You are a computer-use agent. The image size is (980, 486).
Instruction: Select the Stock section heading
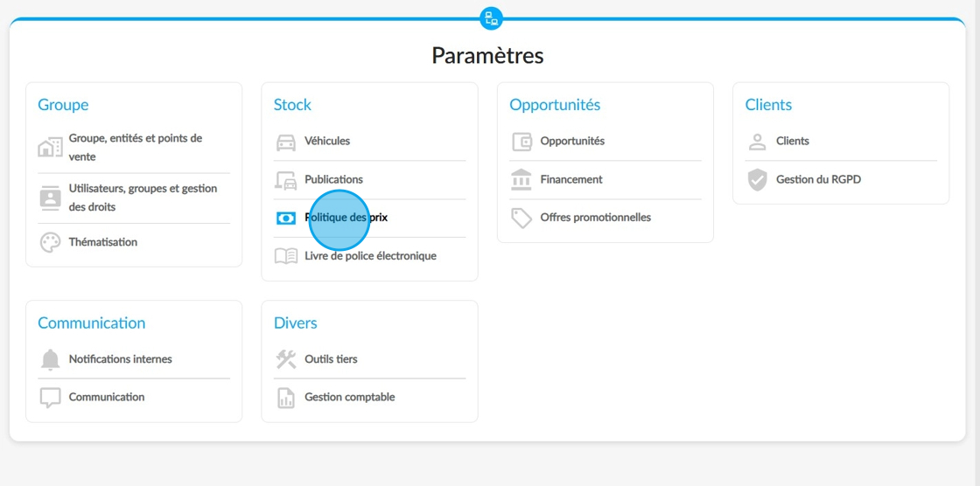292,105
